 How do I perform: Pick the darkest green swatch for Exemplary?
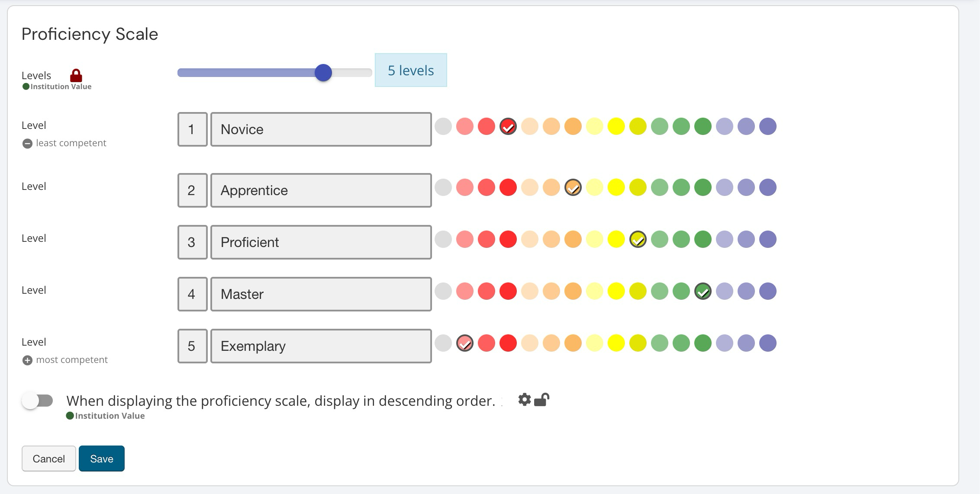click(703, 343)
